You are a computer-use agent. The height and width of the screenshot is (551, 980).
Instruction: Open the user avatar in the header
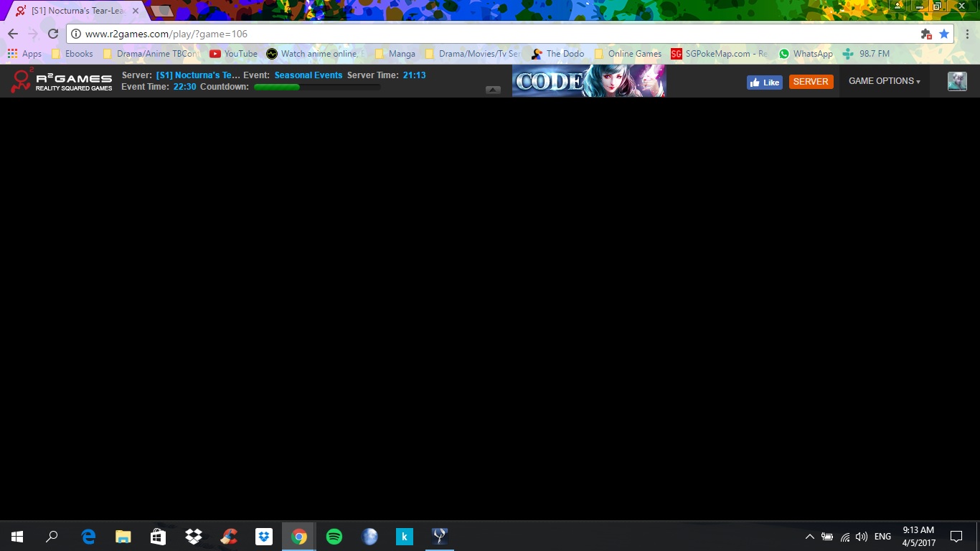957,81
